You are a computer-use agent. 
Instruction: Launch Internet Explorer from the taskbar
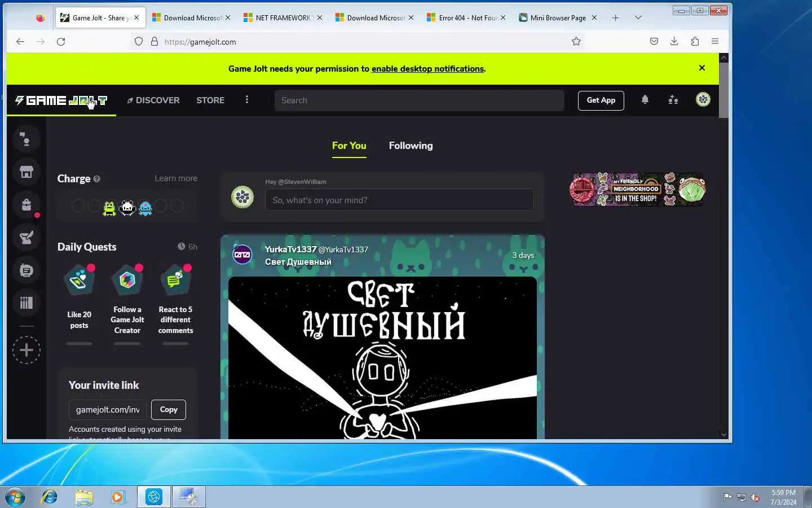tap(50, 497)
